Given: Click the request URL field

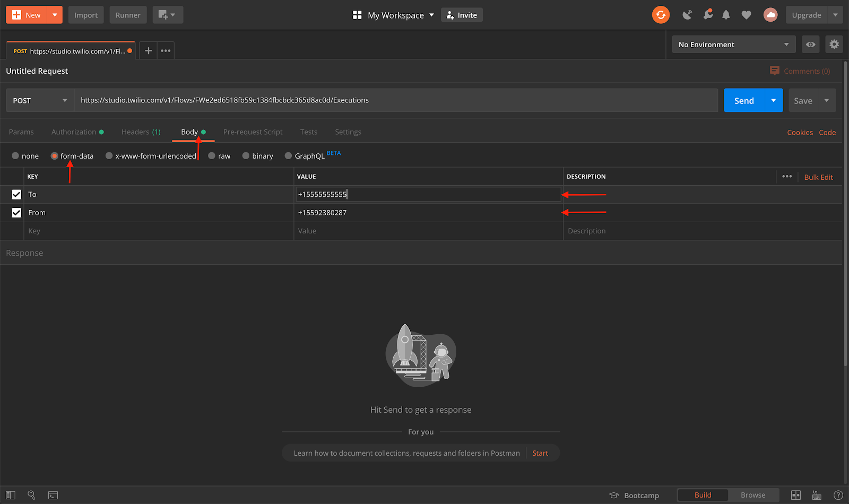Looking at the screenshot, I should coord(396,100).
